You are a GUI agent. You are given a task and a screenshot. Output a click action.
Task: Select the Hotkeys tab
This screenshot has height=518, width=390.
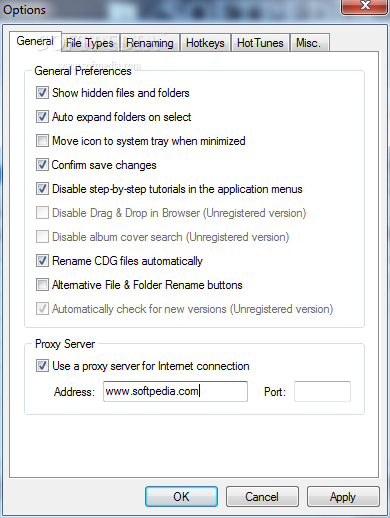pos(205,43)
